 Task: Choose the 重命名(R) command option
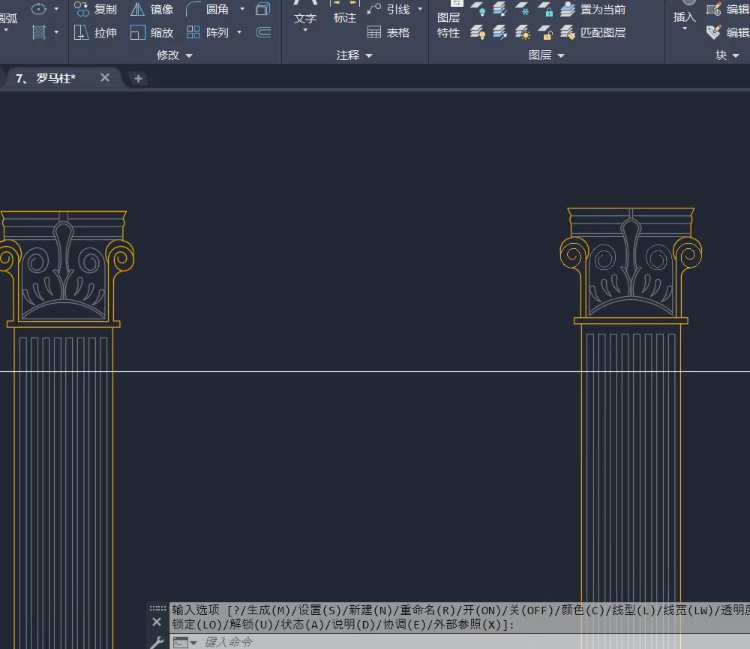428,610
